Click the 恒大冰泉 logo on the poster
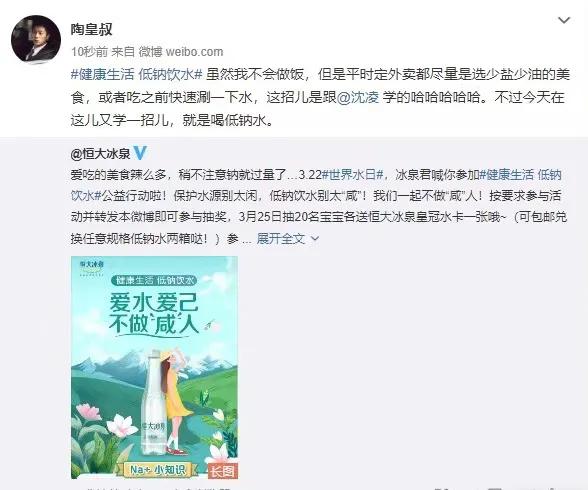Screen dimensions: 588x490 click(91, 267)
